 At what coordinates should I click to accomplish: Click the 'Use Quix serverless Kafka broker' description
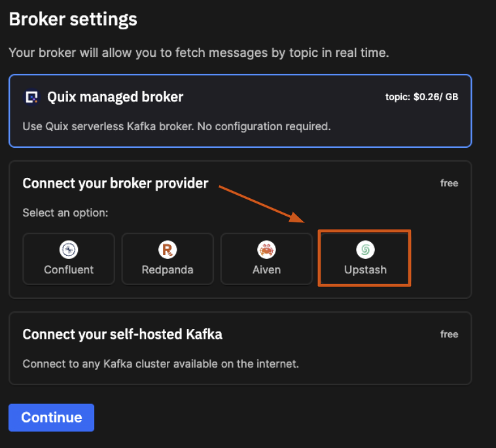click(177, 126)
